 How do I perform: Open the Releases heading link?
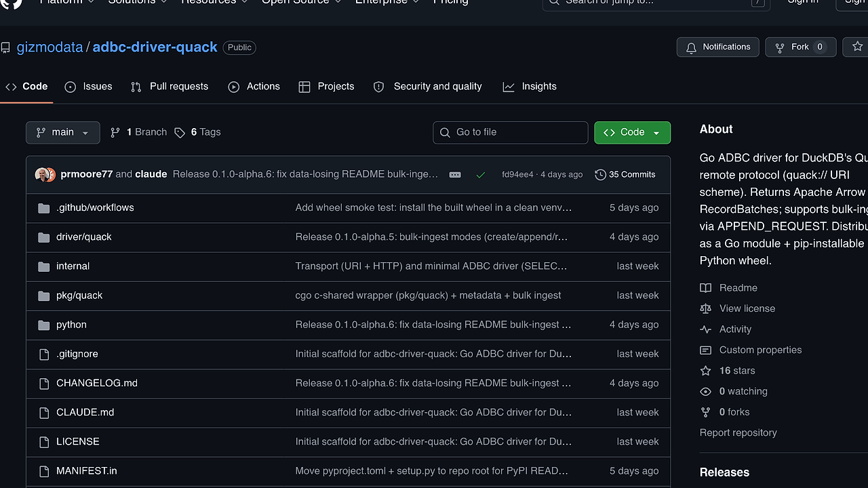pyautogui.click(x=724, y=472)
